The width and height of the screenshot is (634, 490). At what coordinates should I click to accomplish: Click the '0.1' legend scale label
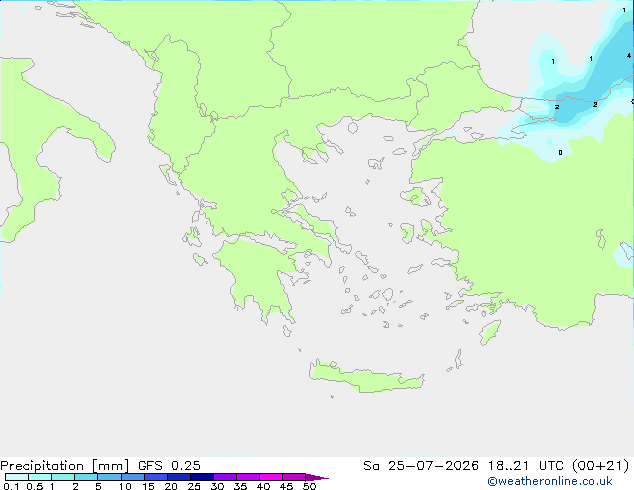11,486
